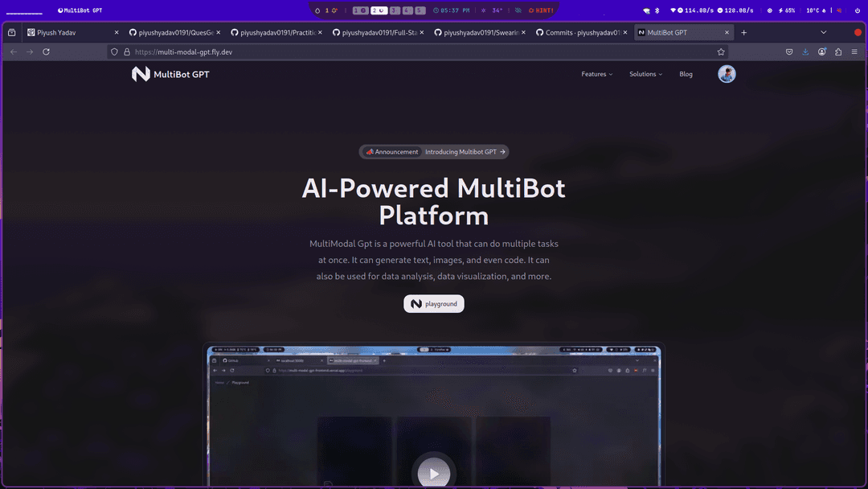The height and width of the screenshot is (489, 868).
Task: Click the battery 65% indicator
Action: (x=787, y=10)
